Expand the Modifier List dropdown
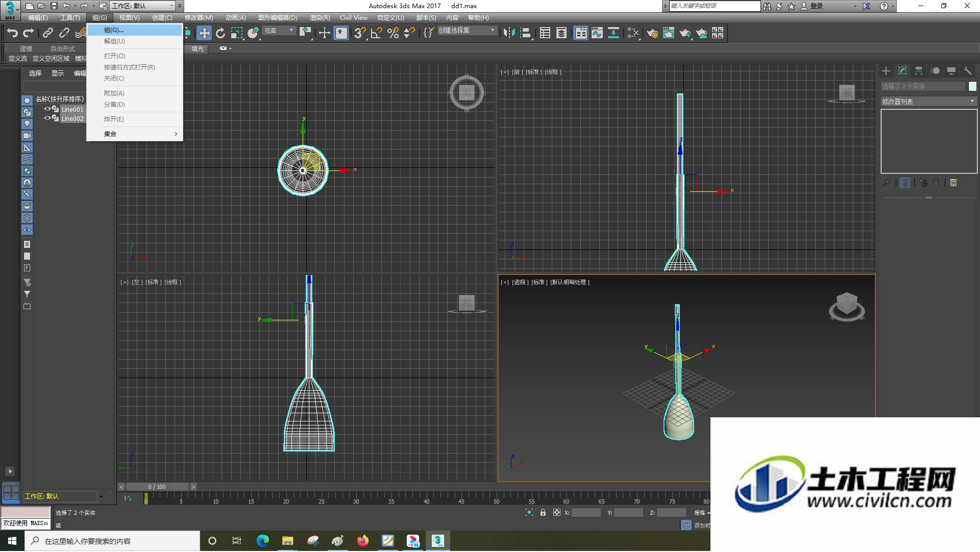Viewport: 980px width, 552px height. tap(928, 102)
